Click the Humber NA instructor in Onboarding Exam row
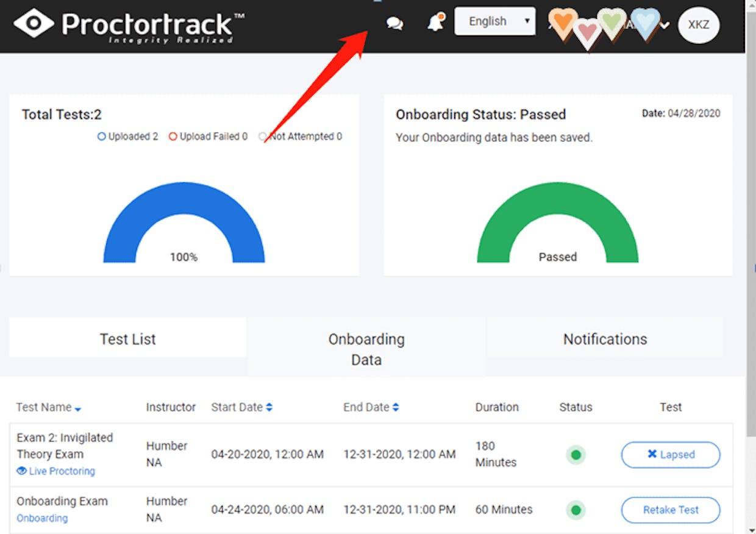 pyautogui.click(x=166, y=510)
